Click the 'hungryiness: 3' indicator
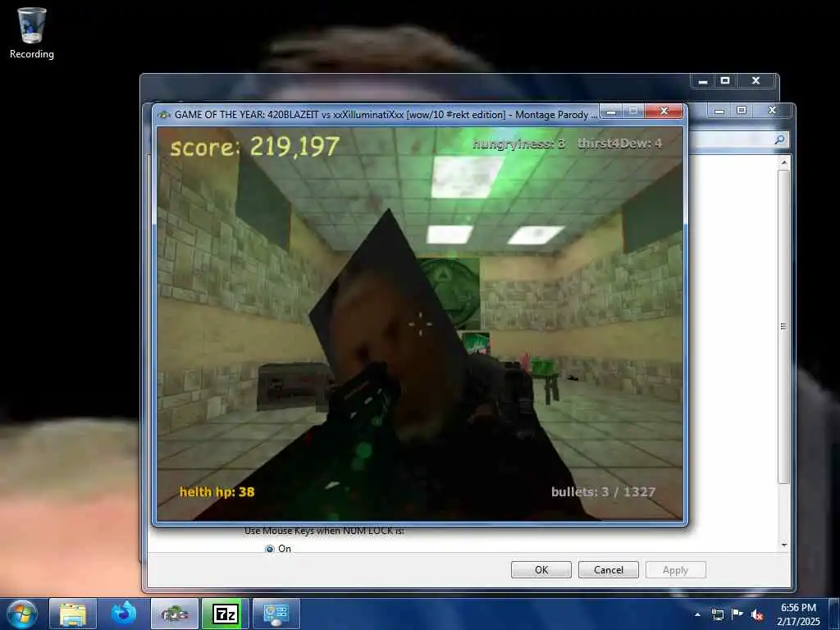This screenshot has height=630, width=840. (518, 143)
